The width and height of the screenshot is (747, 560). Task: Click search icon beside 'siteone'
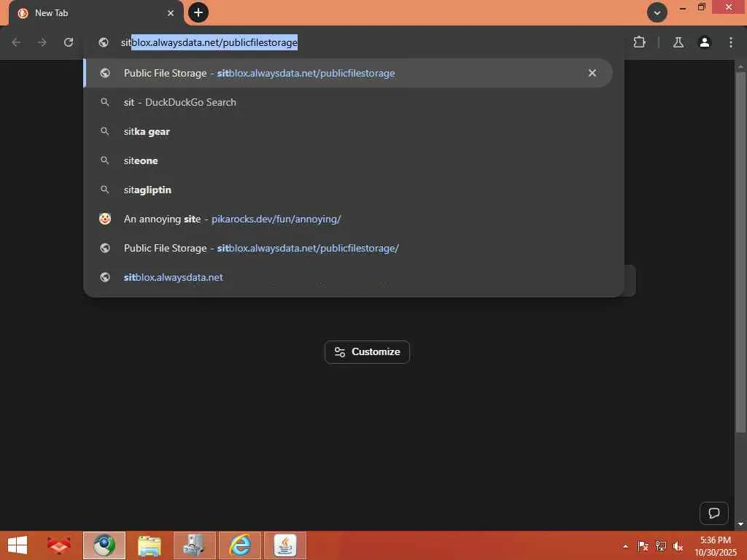point(105,160)
